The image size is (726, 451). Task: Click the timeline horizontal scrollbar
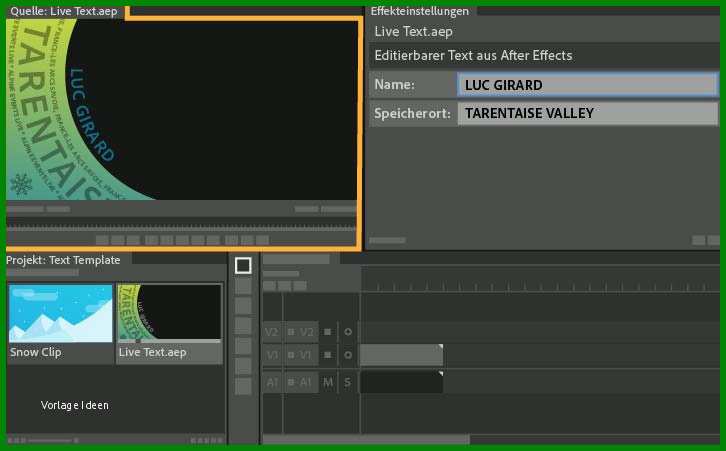click(366, 438)
